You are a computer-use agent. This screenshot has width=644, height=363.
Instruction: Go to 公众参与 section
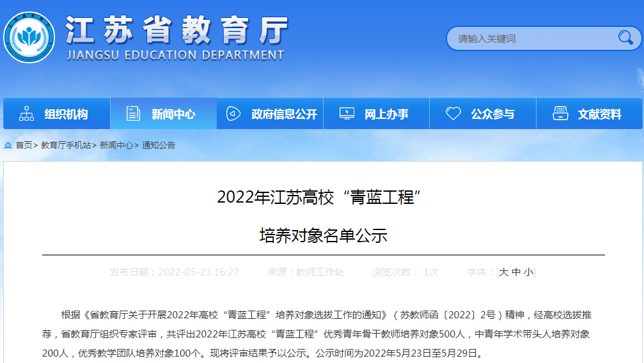492,114
